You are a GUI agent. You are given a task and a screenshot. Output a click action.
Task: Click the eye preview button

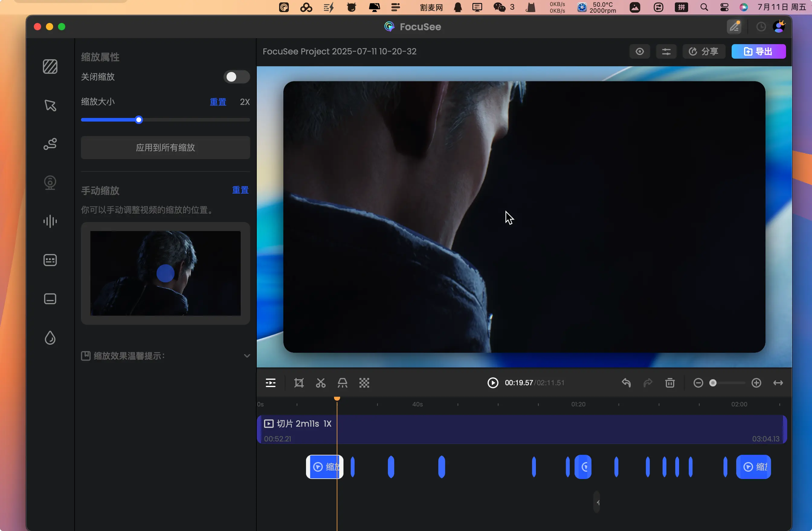(640, 52)
